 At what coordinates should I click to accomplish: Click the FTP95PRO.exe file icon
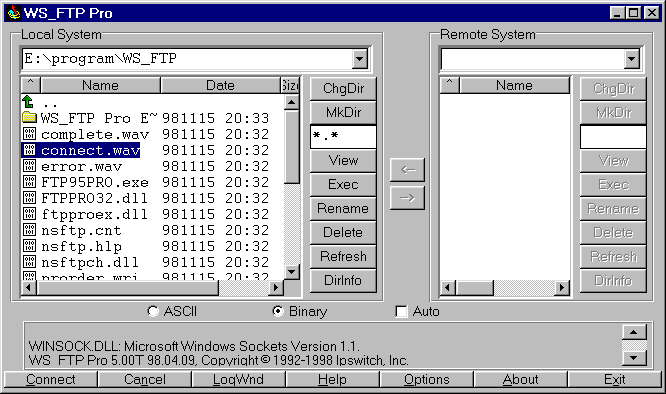point(29,182)
